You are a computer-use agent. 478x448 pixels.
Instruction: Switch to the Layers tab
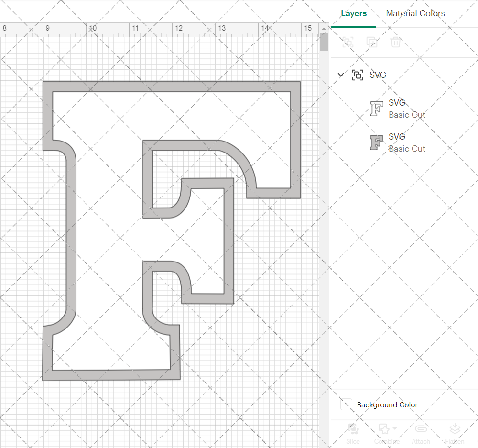354,13
